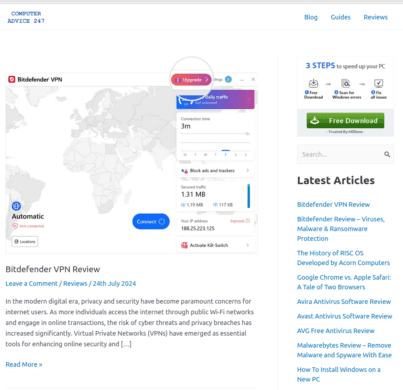Viewport: 403px width, 390px height.
Task: Click the 3 STEPS ad heading
Action: 345,66
